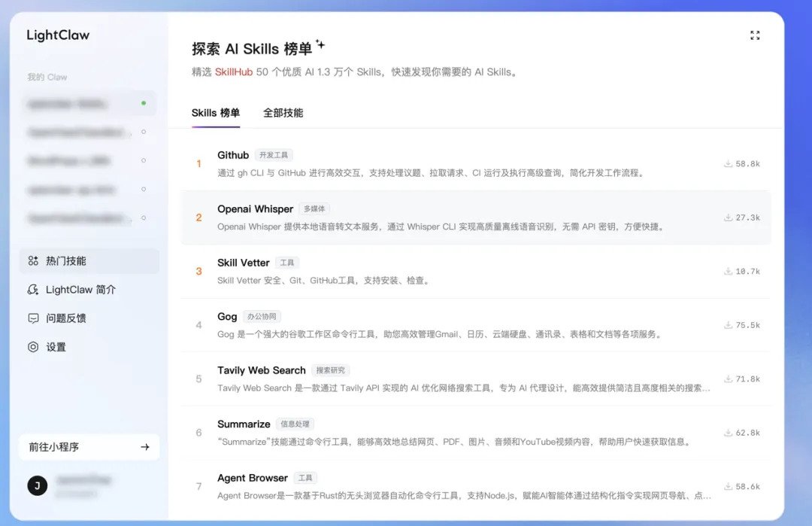This screenshot has height=526, width=812.
Task: Switch to the 全部技能 tab
Action: coord(283,113)
